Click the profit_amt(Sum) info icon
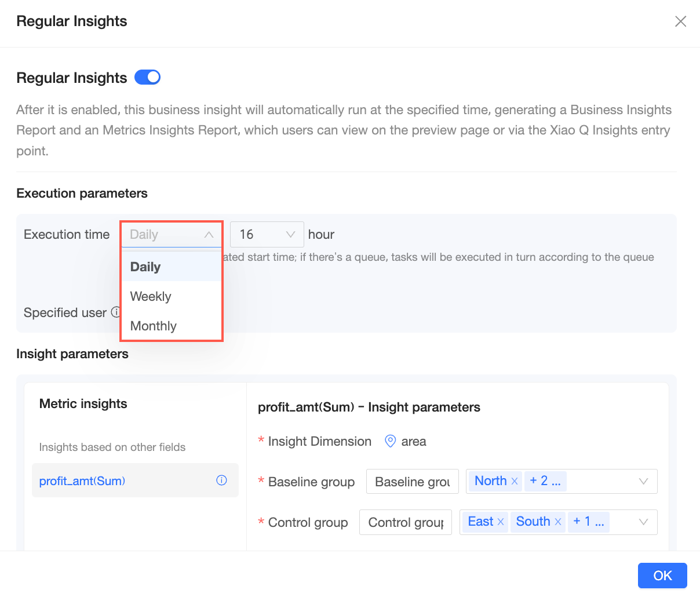The image size is (700, 597). pyautogui.click(x=221, y=480)
